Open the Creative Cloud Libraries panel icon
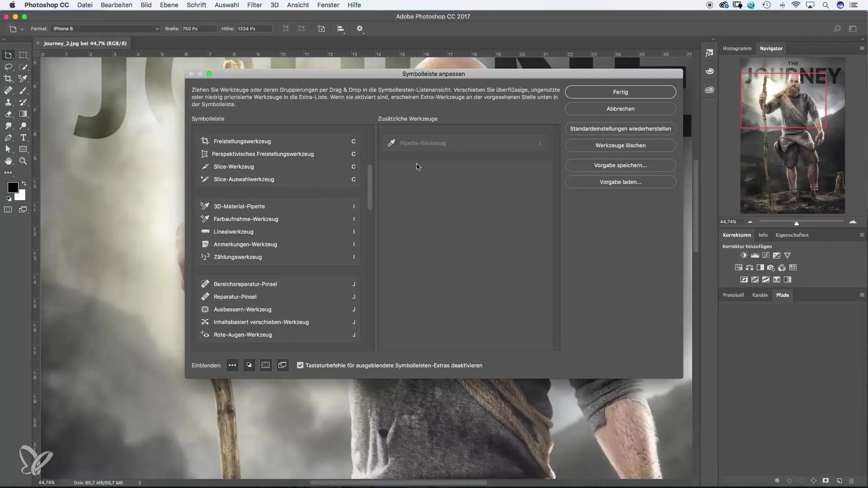Screen dimensions: 868x488 [x=709, y=90]
